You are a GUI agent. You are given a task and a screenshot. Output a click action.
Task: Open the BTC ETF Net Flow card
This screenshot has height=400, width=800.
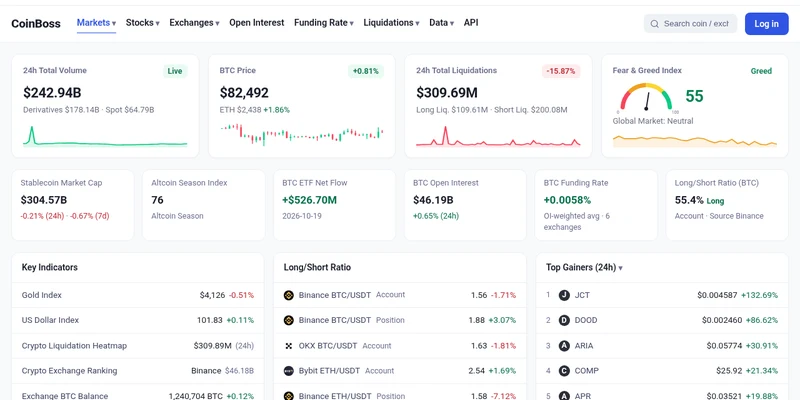pos(335,205)
